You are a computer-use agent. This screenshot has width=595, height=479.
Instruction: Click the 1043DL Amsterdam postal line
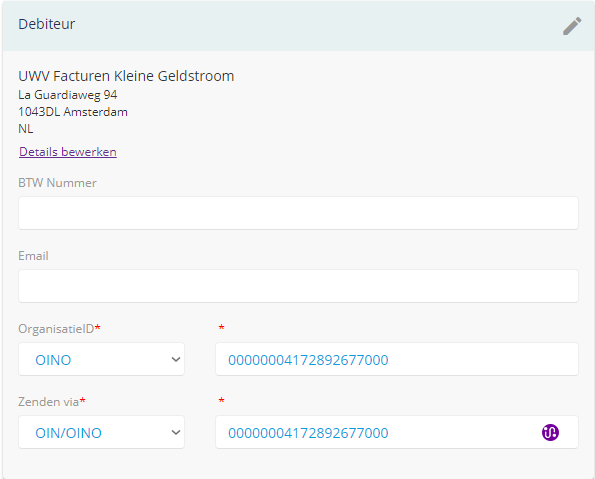point(73,112)
